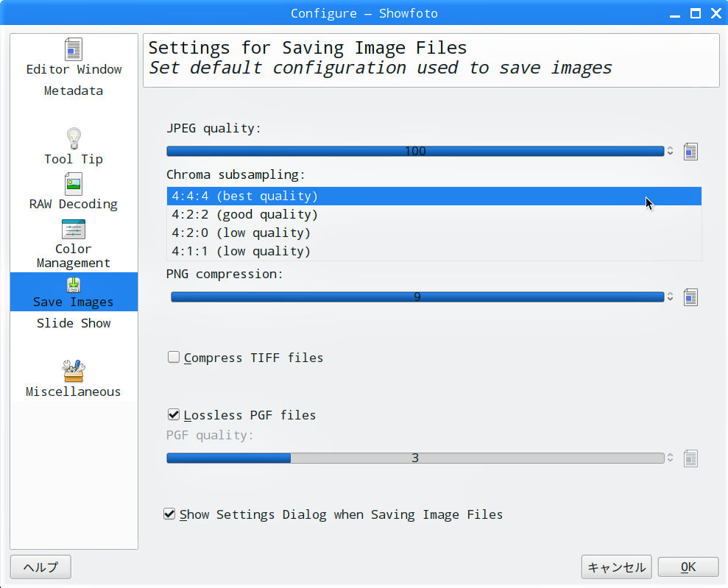This screenshot has height=588, width=728.
Task: Open the RAW Decoding image icon
Action: 74,184
